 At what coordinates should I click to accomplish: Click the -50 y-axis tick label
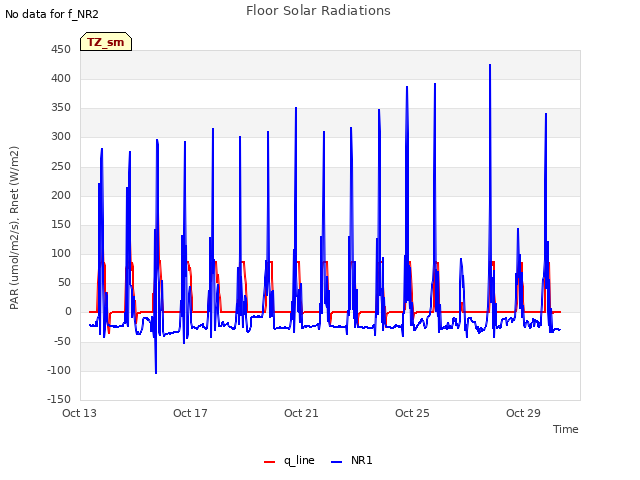(62, 341)
